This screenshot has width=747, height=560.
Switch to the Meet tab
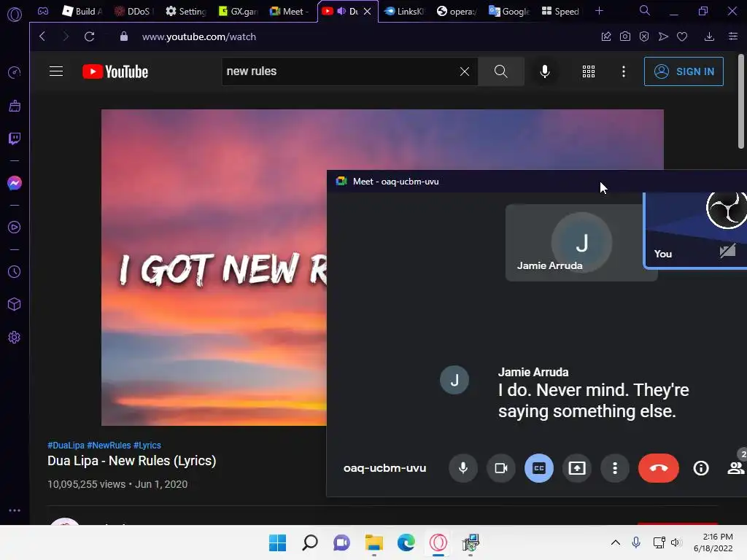pos(289,11)
